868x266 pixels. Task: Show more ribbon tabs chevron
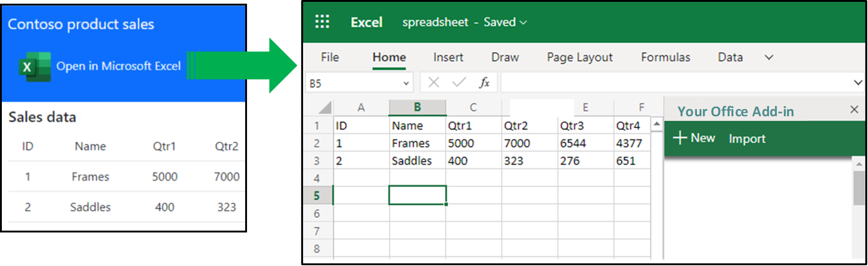[x=769, y=57]
